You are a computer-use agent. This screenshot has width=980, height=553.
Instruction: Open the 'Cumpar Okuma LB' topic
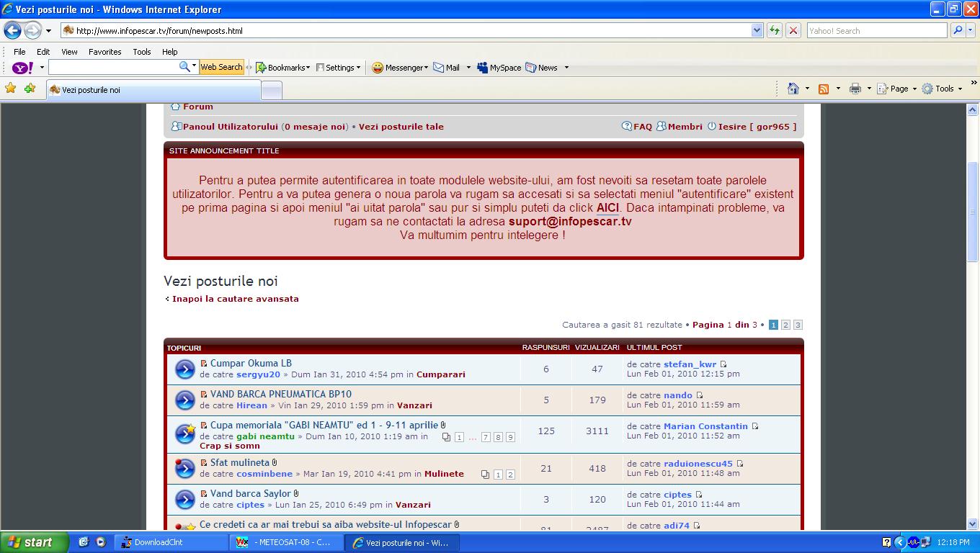click(251, 364)
